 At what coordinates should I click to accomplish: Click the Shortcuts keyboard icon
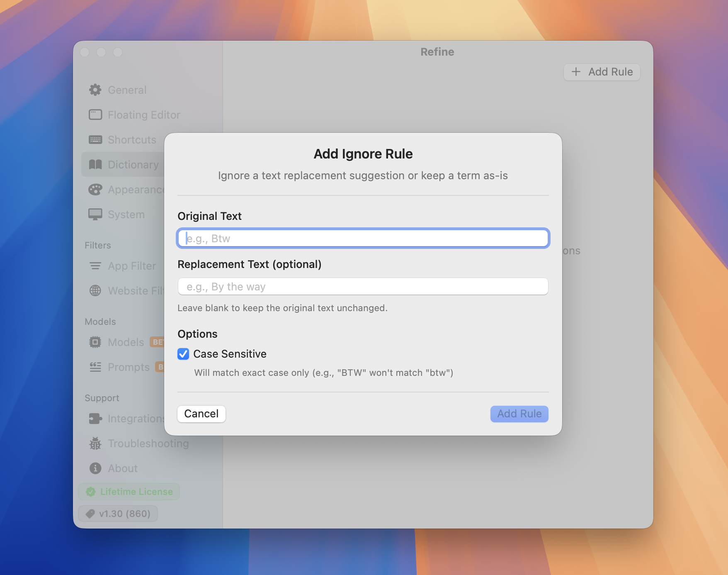(x=95, y=140)
